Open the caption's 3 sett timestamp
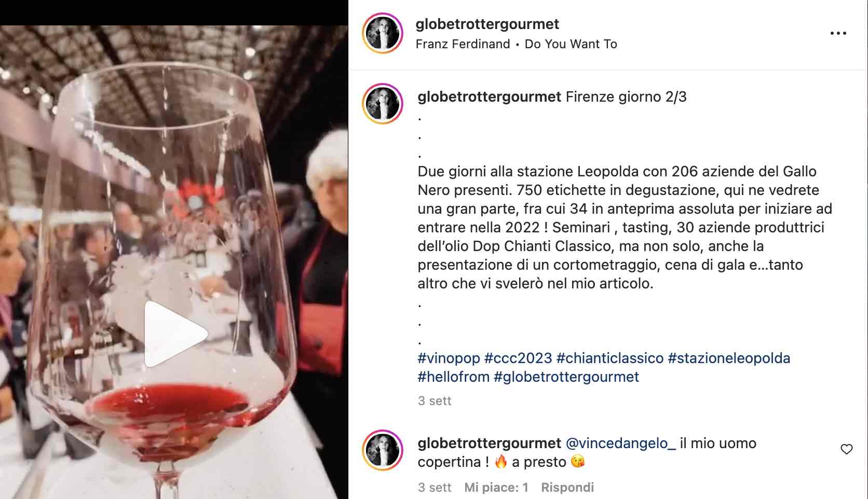Image resolution: width=868 pixels, height=499 pixels. click(435, 401)
